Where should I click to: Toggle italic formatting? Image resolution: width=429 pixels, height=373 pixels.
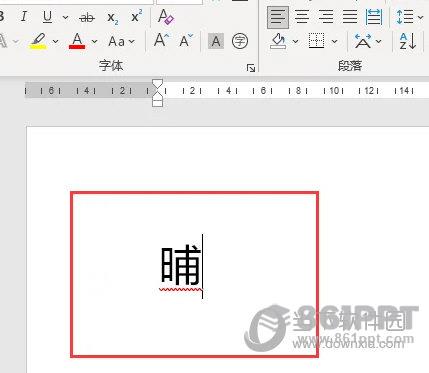(24, 17)
